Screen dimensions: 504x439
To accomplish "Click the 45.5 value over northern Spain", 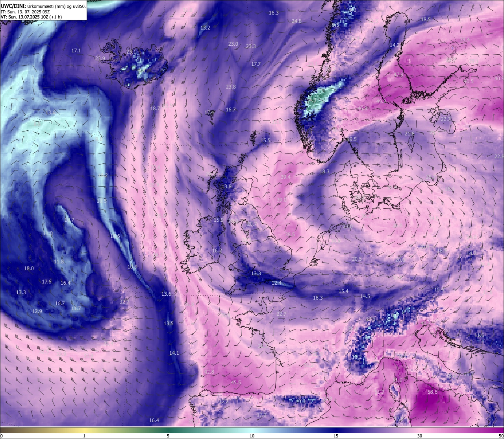I will (x=236, y=382).
